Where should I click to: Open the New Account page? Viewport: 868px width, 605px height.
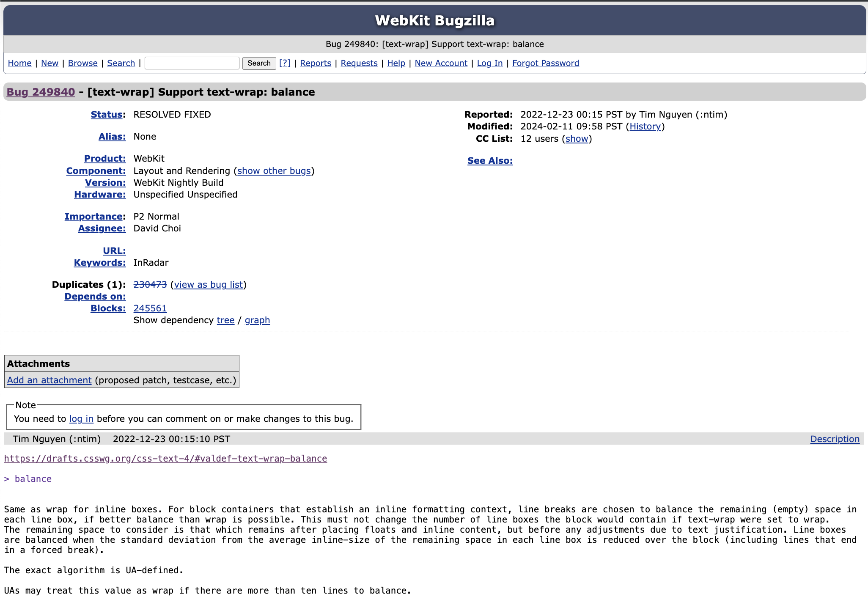[441, 63]
